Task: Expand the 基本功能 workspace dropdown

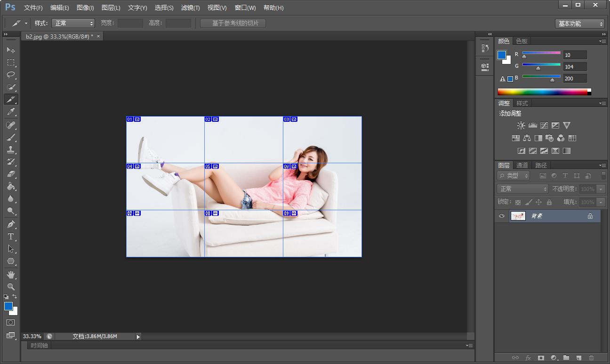Action: pos(579,24)
